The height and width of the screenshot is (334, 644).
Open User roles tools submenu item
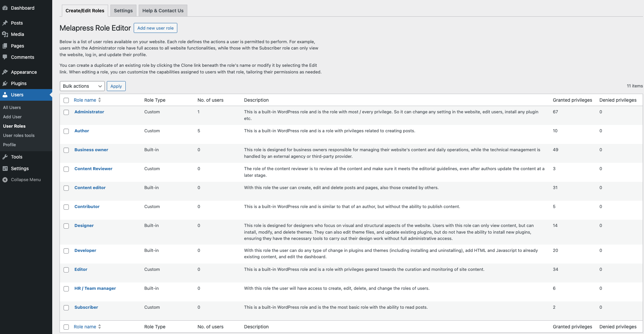pos(19,135)
